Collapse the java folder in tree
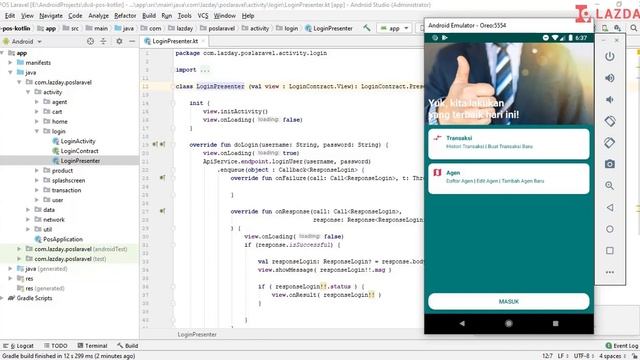The height and width of the screenshot is (360, 640). pyautogui.click(x=10, y=73)
